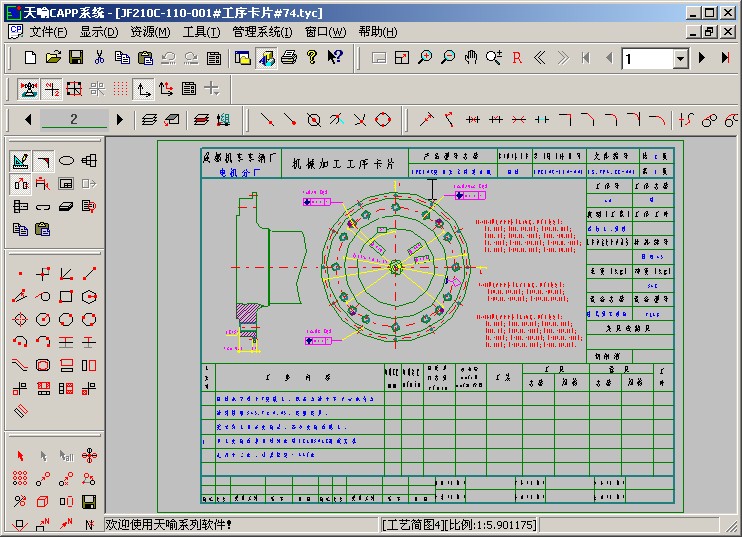This screenshot has width=742, height=537.
Task: Click the red selection arrow tool
Action: (20, 456)
